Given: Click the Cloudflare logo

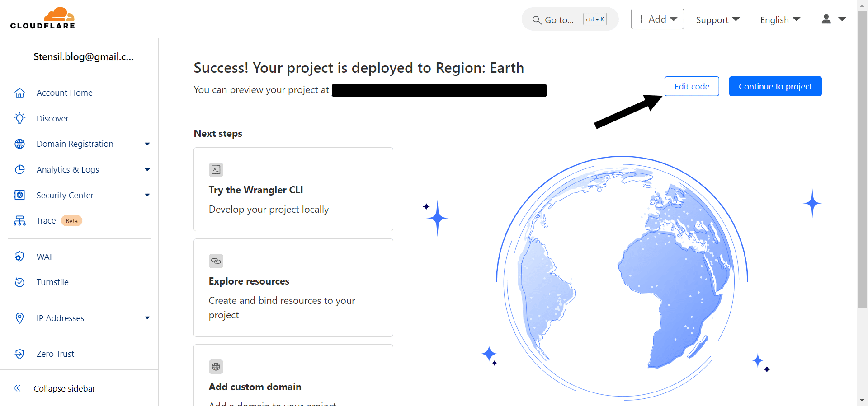Looking at the screenshot, I should 43,19.
